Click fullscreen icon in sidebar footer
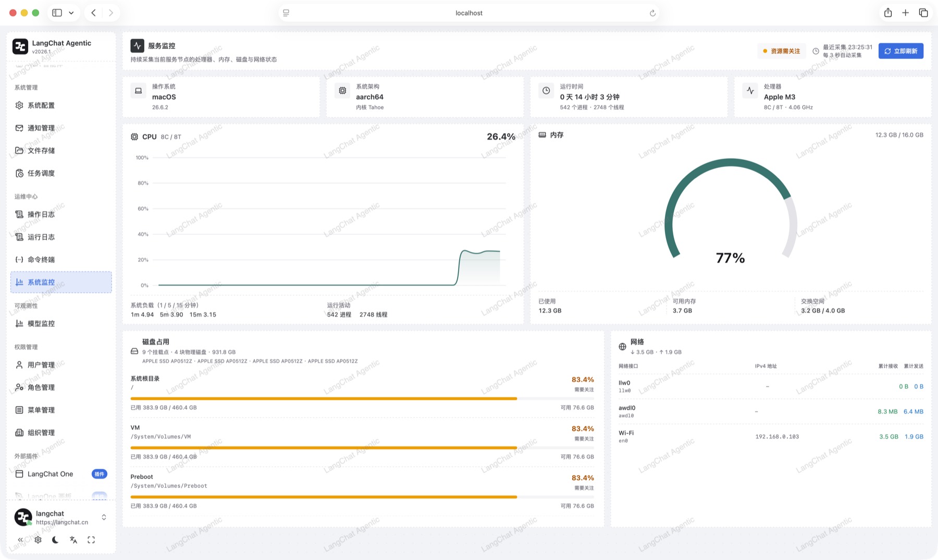938x560 pixels. pos(91,540)
